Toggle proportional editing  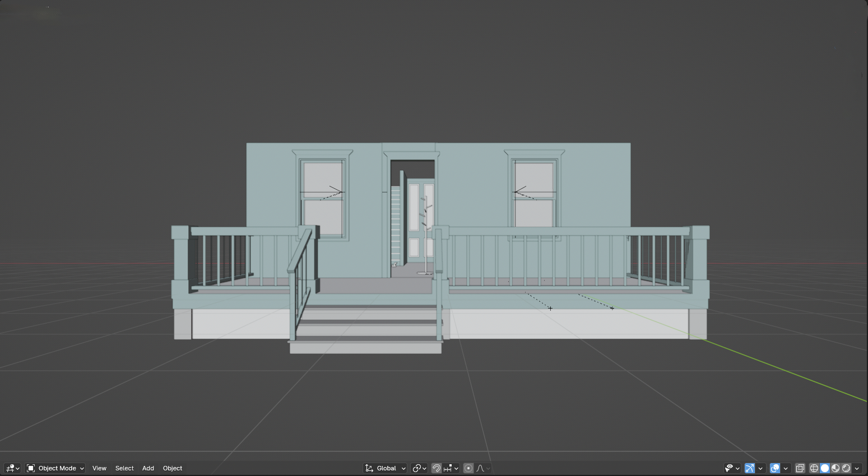[x=468, y=468]
